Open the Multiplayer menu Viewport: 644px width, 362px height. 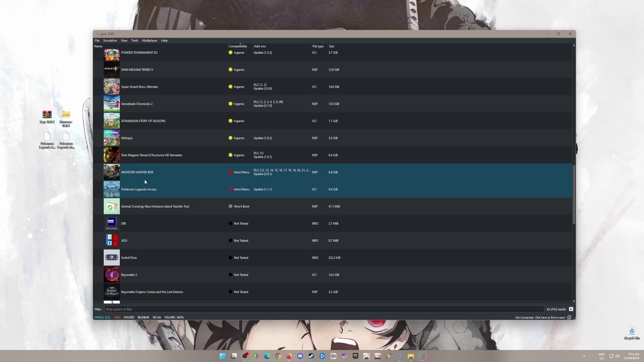coord(150,41)
